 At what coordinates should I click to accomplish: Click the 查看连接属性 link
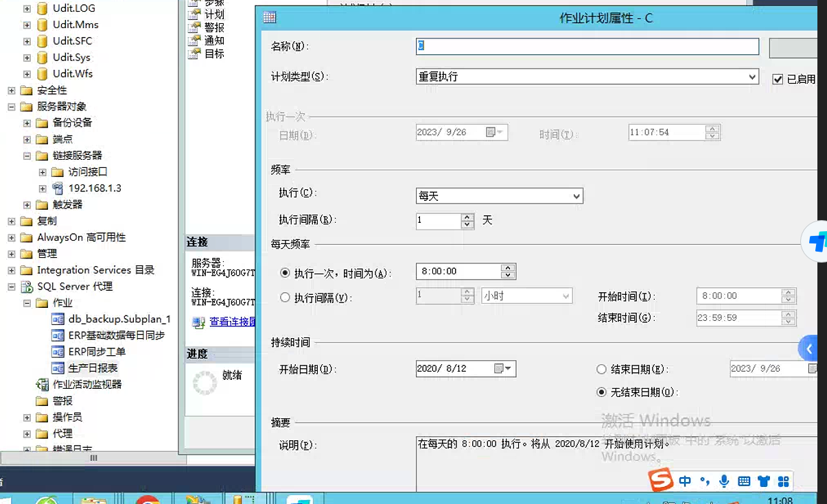(x=232, y=322)
